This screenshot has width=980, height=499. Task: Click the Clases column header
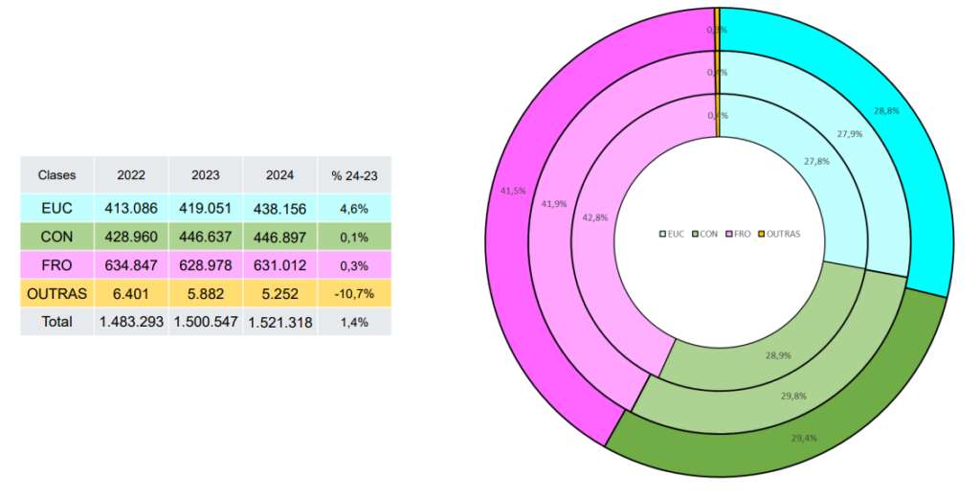coord(57,175)
